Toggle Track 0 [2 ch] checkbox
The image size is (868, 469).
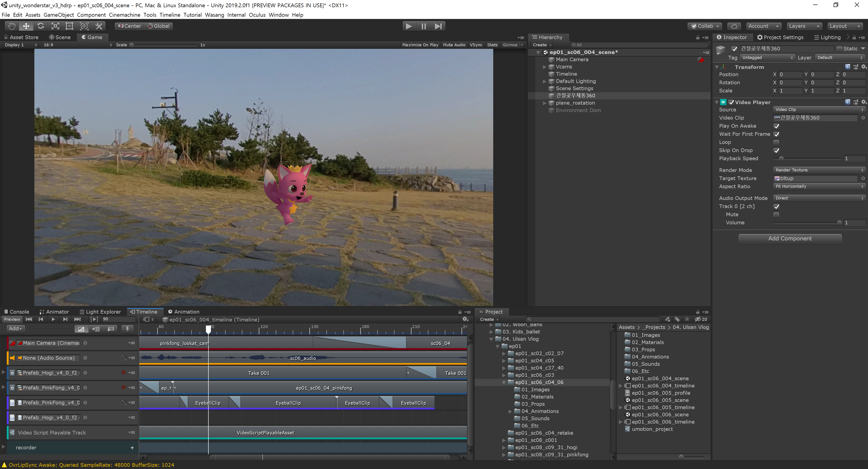coord(776,206)
